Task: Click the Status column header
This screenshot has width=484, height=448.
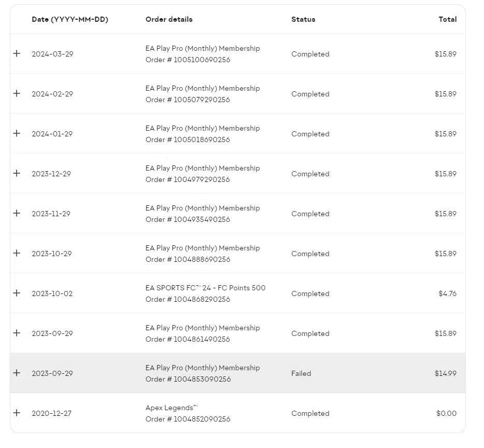Action: click(x=303, y=20)
